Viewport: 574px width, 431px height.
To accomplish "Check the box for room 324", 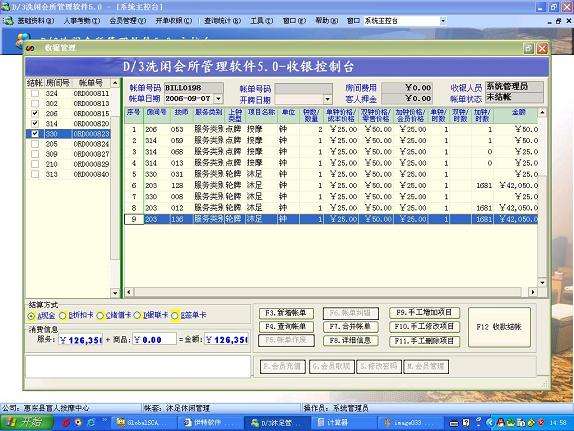I will (35, 93).
